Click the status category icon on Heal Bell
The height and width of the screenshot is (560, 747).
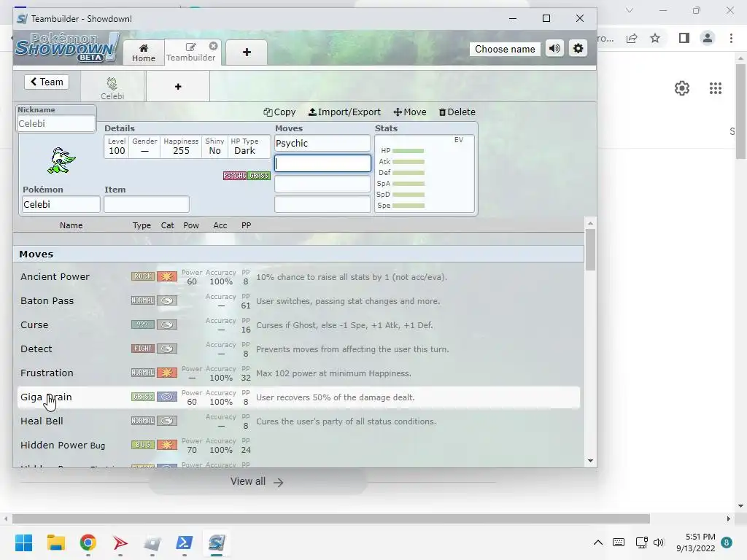[x=167, y=421]
